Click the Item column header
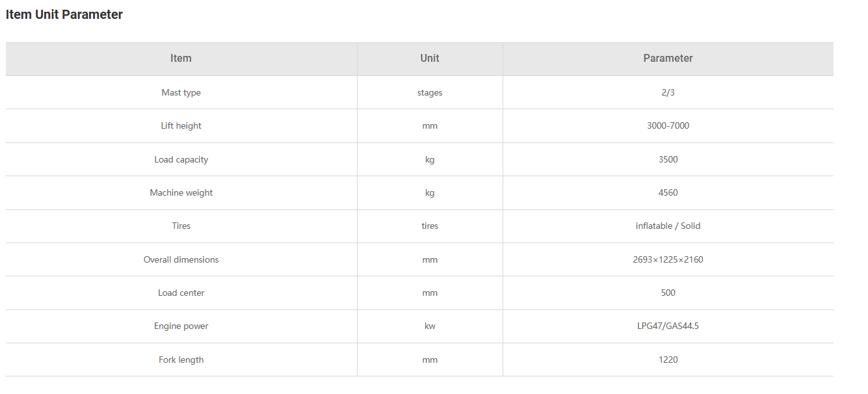 click(181, 59)
